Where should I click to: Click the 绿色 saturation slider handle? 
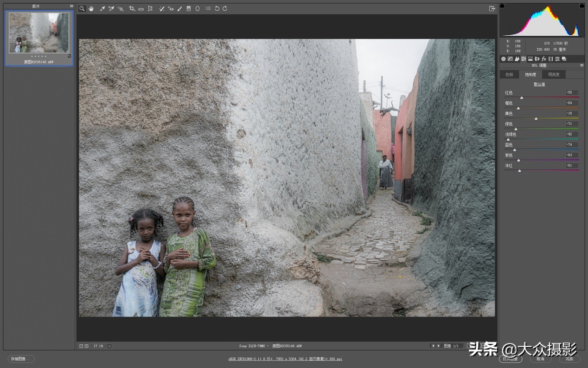(x=516, y=129)
